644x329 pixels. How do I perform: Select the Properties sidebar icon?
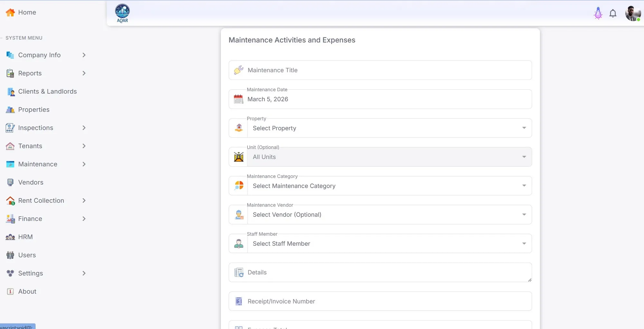(x=10, y=110)
